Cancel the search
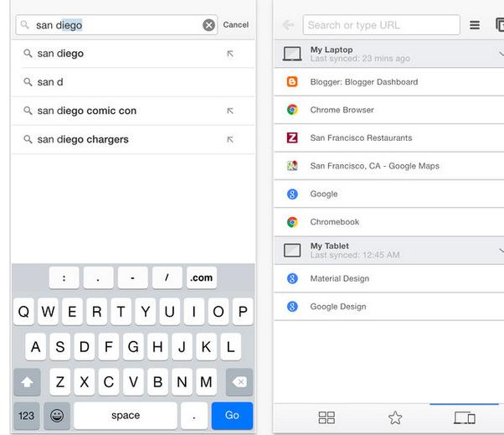504x435 pixels. [x=236, y=25]
